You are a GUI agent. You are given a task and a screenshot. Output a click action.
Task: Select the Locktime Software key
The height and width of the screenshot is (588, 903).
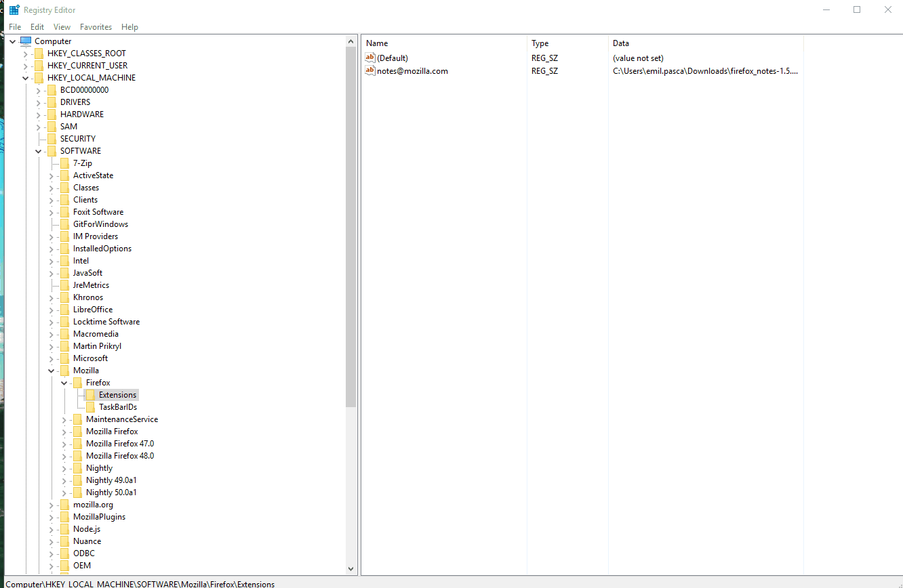(106, 322)
